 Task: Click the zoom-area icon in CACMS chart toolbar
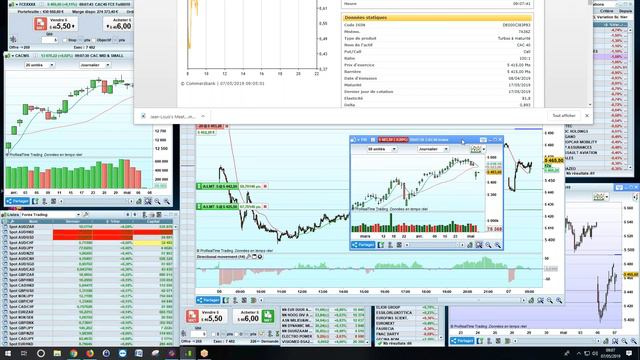[148, 201]
